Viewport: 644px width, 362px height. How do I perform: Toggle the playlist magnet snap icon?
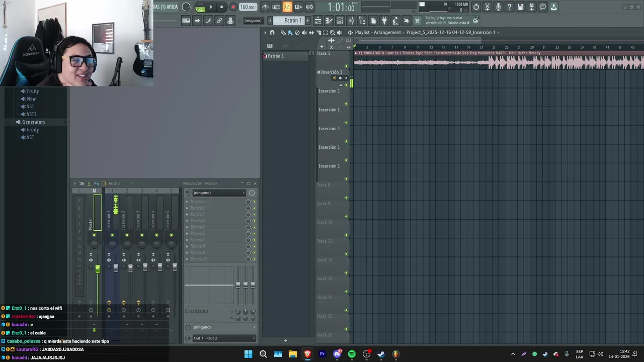pyautogui.click(x=272, y=33)
